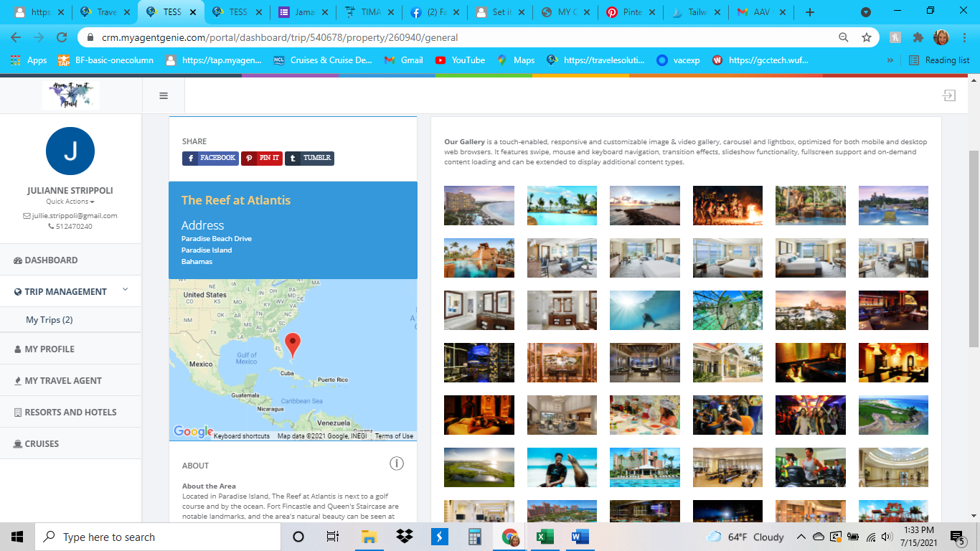Screen dimensions: 980x551
Task: Open Keyboard shortcuts on map
Action: click(x=242, y=436)
